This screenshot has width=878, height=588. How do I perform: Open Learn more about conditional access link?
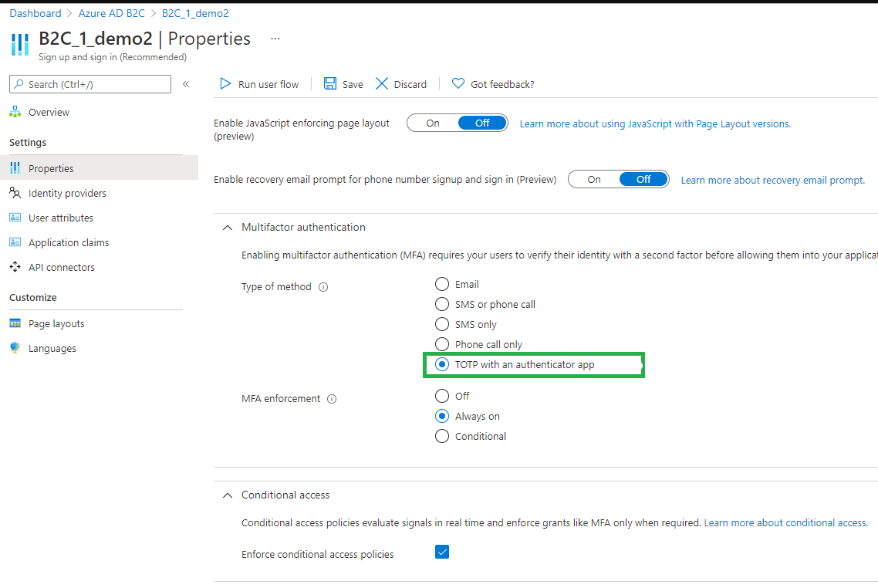click(785, 522)
